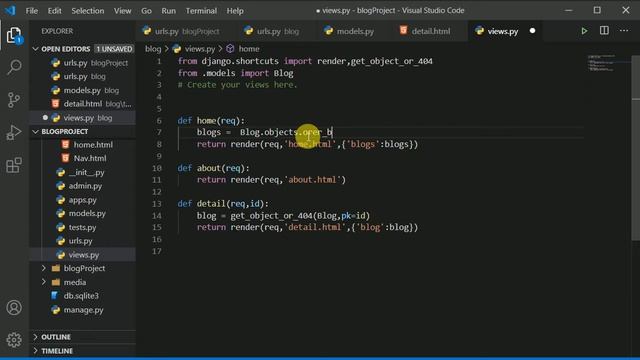This screenshot has height=360, width=640.
Task: Click the 1 UNSAVED badge
Action: [x=114, y=49]
